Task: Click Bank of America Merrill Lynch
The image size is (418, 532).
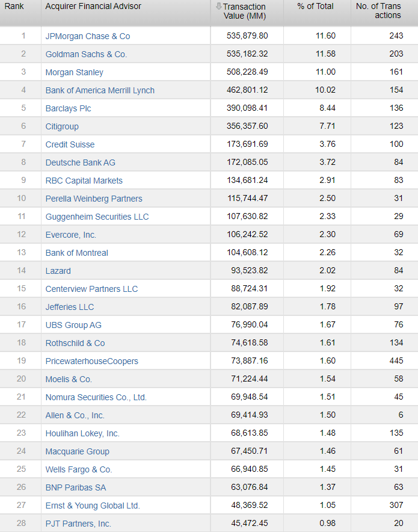Action: click(100, 90)
